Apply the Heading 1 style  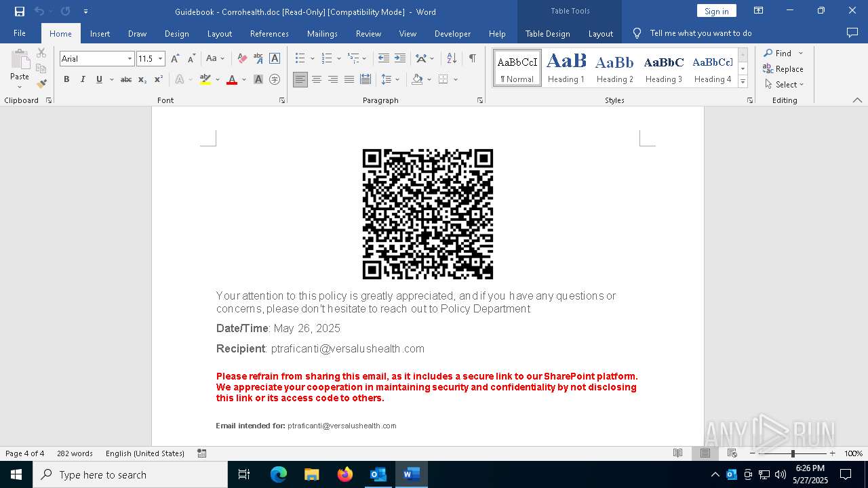click(566, 68)
